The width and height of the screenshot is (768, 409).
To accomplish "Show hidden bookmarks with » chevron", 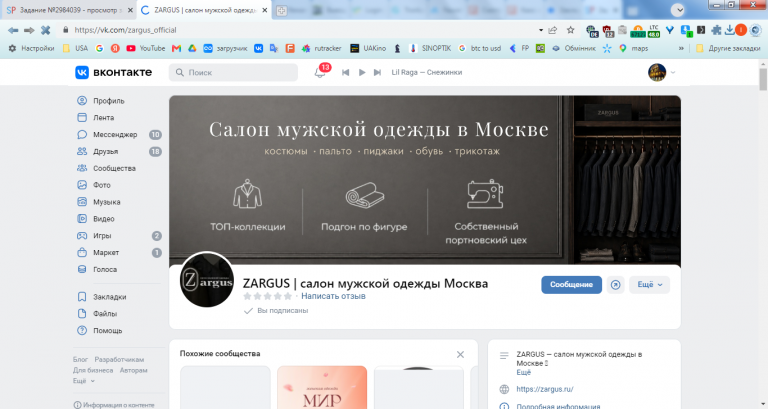I will tap(681, 48).
